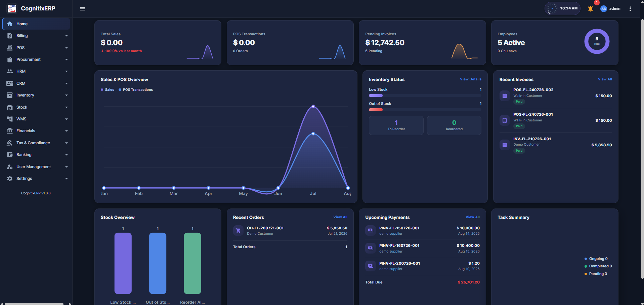Click View All in Recent Orders

[x=340, y=217]
